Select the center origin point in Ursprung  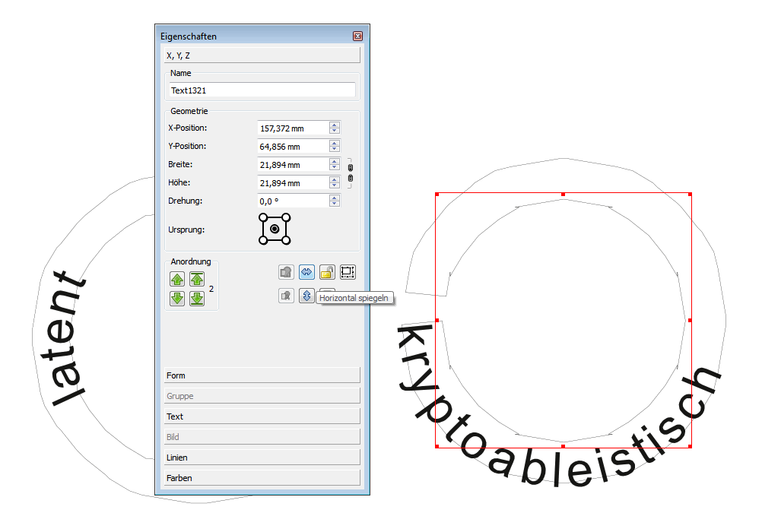tap(275, 229)
